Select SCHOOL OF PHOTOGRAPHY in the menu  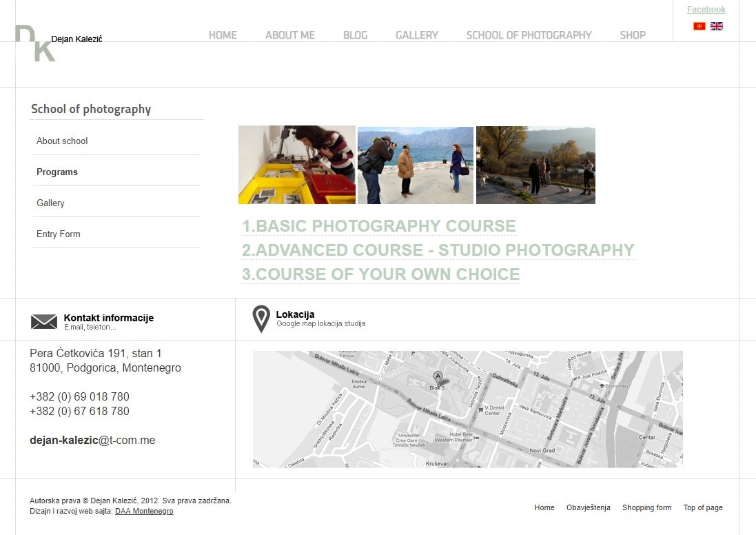click(529, 35)
